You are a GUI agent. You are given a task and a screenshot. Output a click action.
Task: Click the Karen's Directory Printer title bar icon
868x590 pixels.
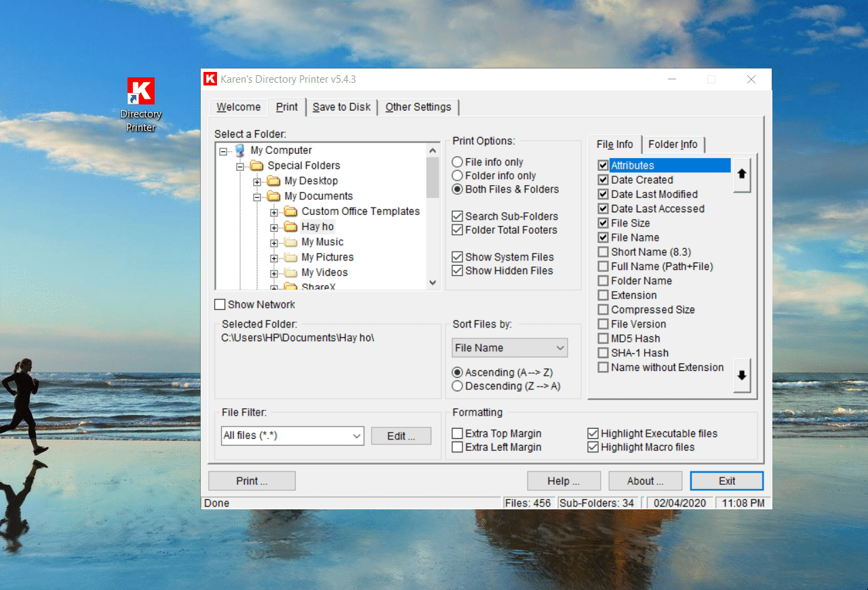[210, 79]
